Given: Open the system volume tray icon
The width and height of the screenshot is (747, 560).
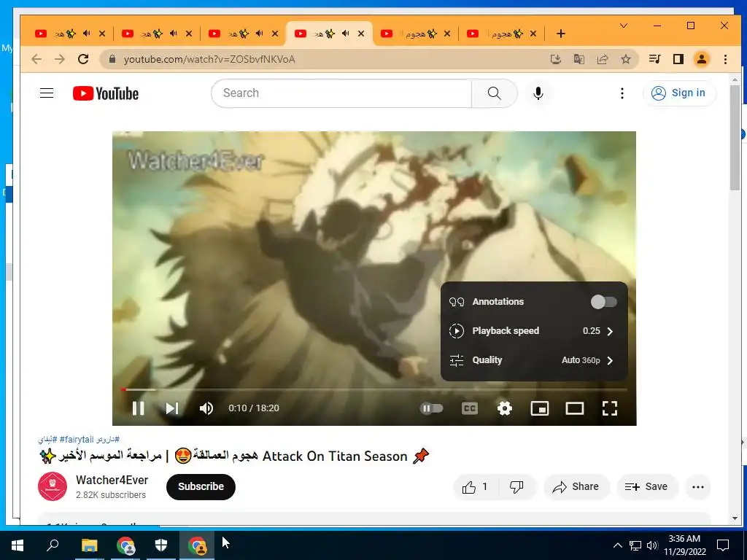Looking at the screenshot, I should pyautogui.click(x=651, y=545).
